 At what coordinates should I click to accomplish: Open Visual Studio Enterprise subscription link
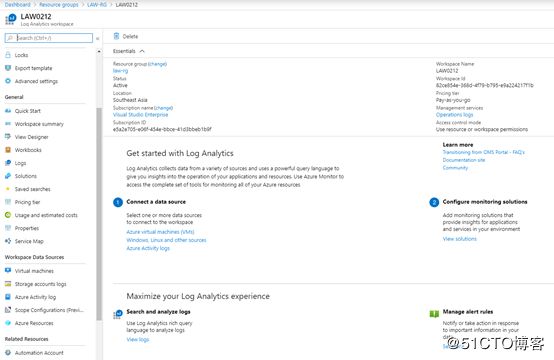click(x=140, y=115)
